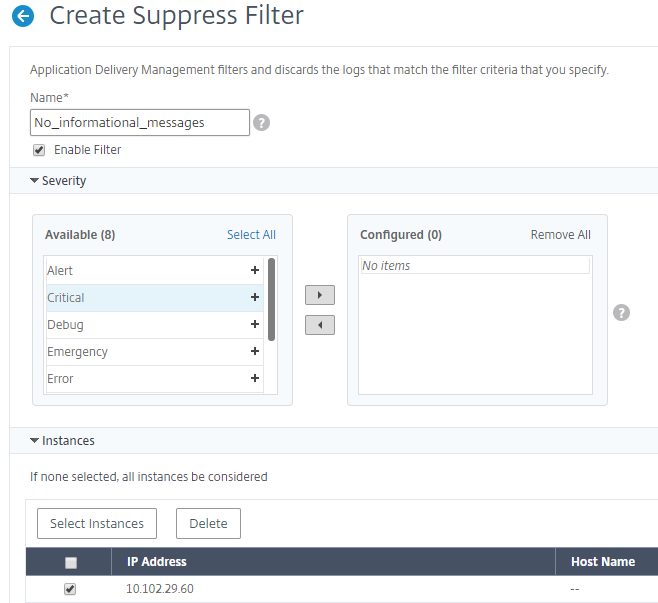This screenshot has height=603, width=658.
Task: Click the filter Name input field
Action: 140,123
